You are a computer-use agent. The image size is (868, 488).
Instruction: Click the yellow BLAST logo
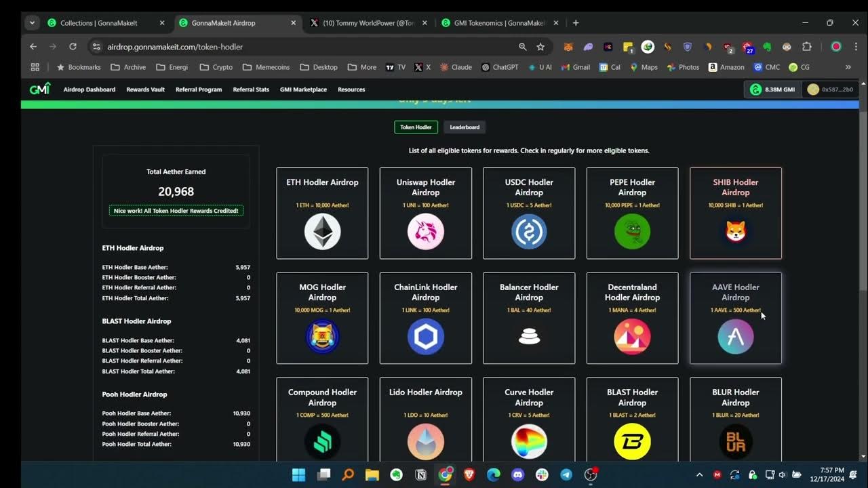[632, 441]
